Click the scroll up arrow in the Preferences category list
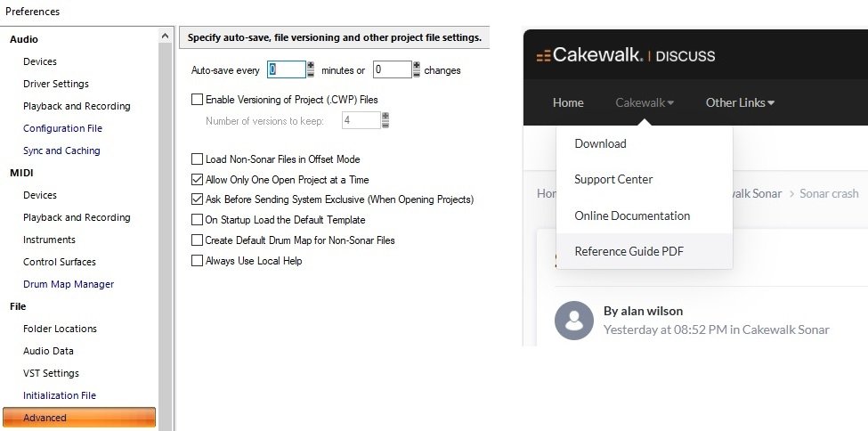The image size is (868, 431). point(165,36)
